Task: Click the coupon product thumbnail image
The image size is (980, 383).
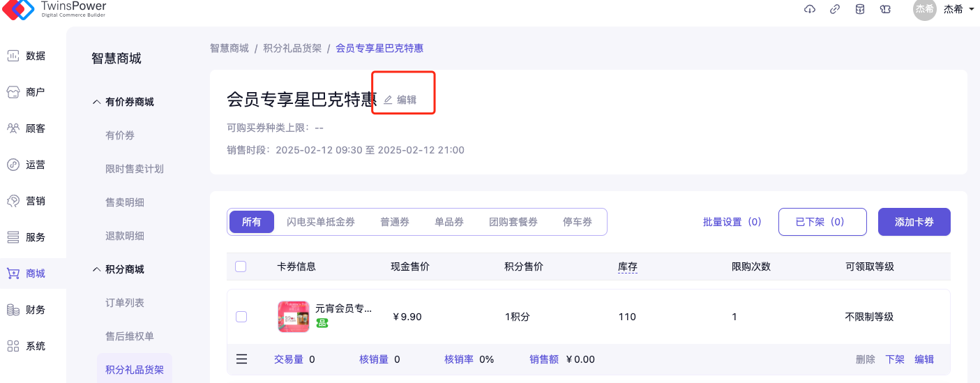Action: (294, 317)
